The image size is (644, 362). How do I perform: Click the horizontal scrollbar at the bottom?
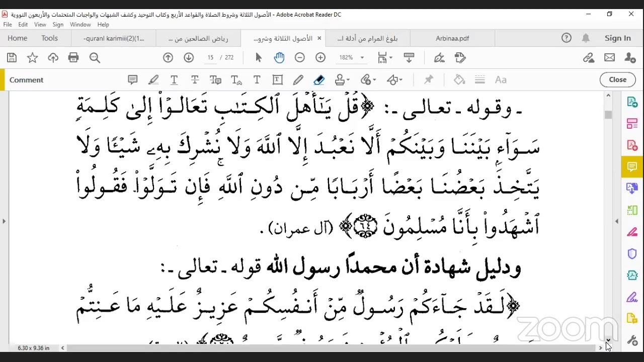tap(331, 348)
